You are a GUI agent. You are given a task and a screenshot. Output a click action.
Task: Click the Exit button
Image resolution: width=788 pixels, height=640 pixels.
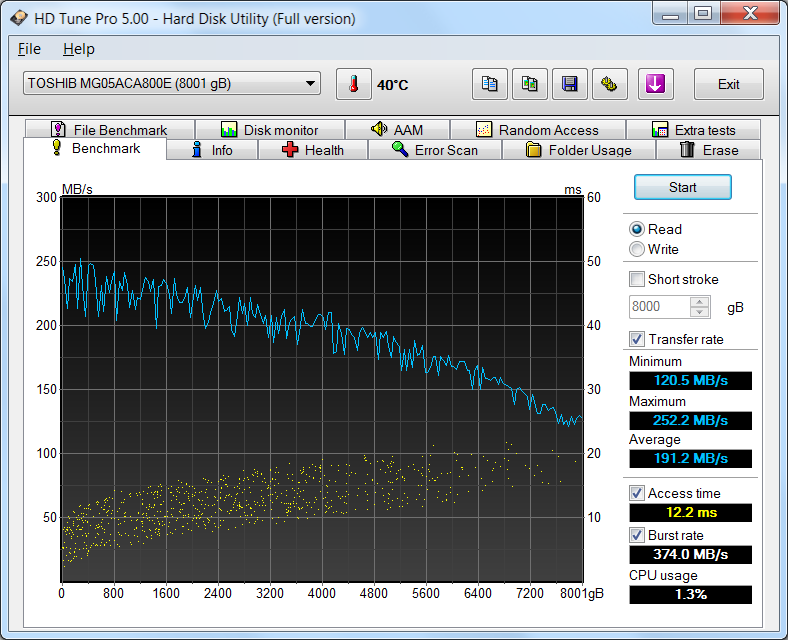tap(728, 84)
